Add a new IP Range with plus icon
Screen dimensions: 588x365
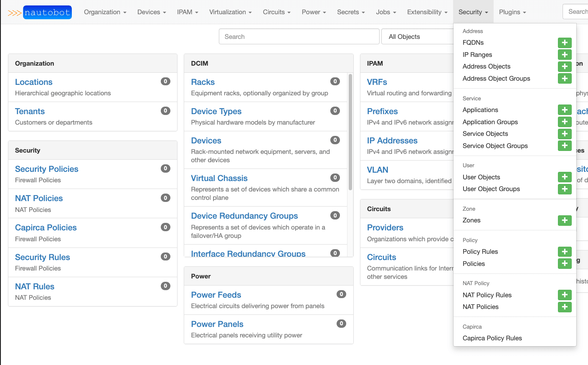point(565,55)
